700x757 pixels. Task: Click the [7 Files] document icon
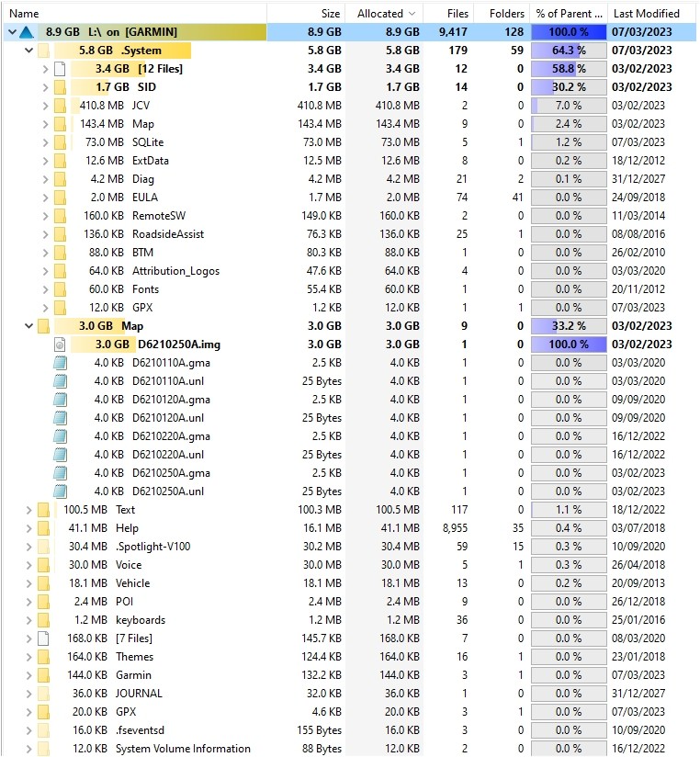[43, 638]
